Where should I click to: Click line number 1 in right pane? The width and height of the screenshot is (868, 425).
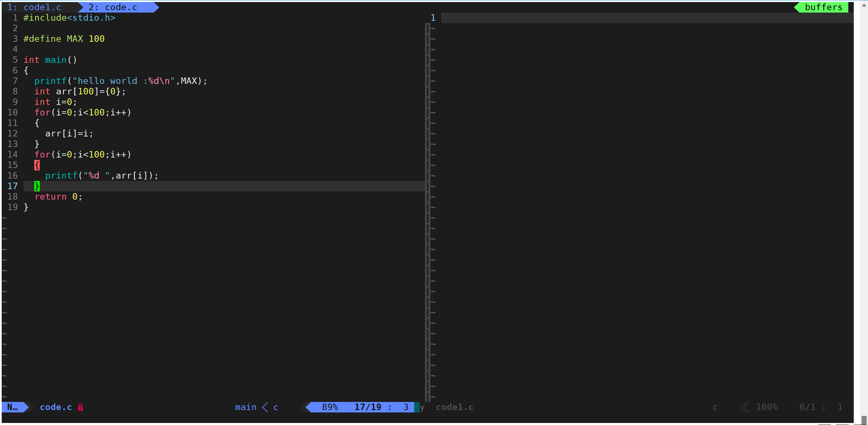433,18
